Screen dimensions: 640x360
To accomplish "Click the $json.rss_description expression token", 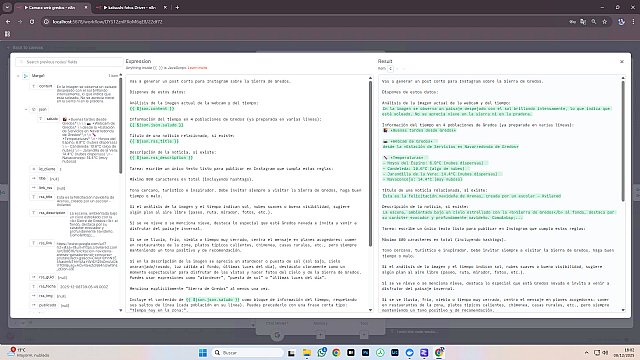I will (x=161, y=158).
